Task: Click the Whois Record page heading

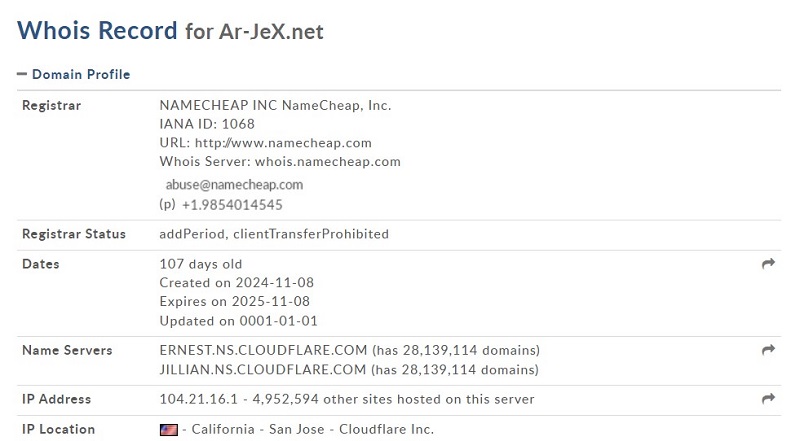Action: (97, 30)
